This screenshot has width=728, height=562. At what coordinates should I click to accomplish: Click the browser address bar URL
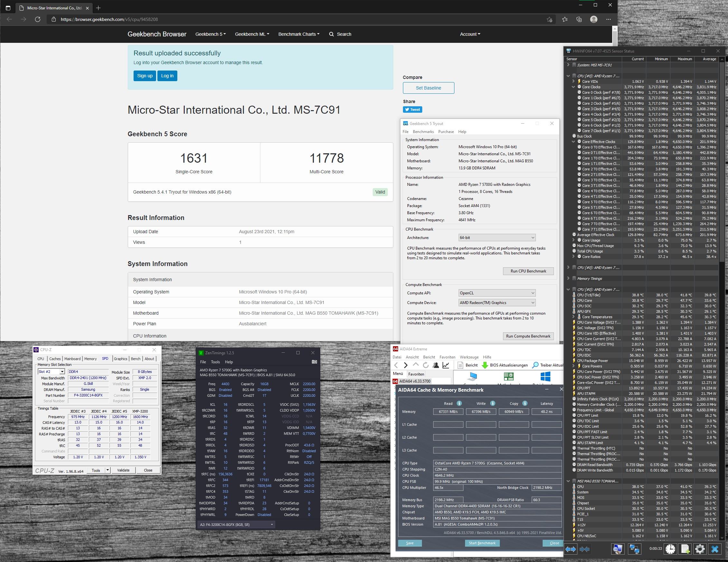click(x=109, y=19)
